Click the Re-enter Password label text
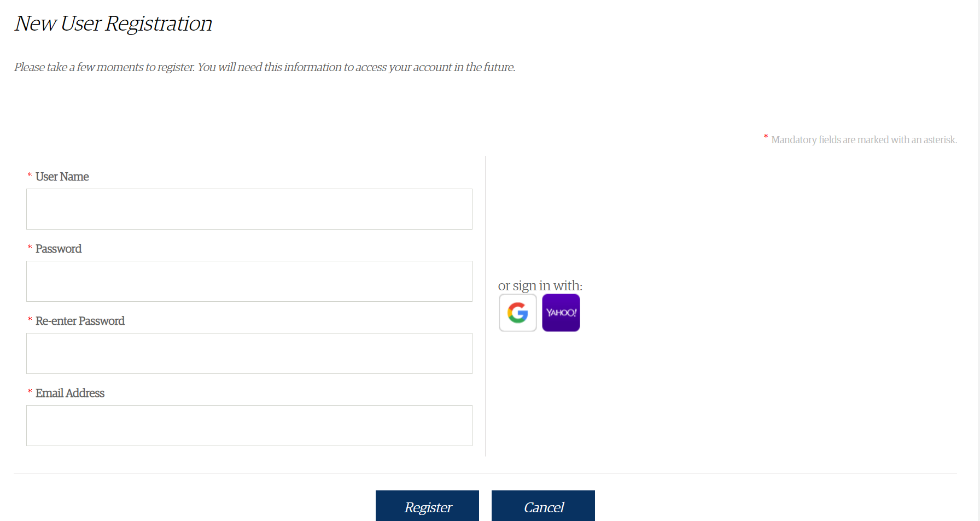The image size is (980, 521). tap(80, 321)
